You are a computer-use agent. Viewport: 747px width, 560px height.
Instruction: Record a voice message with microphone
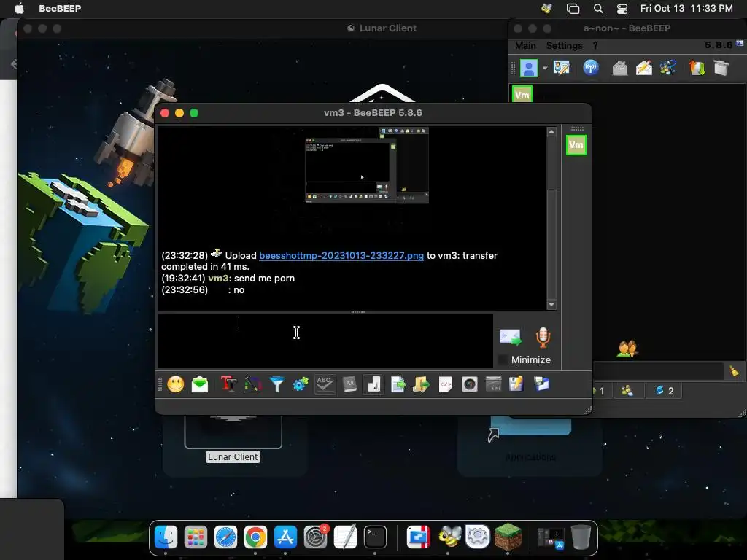[543, 337]
